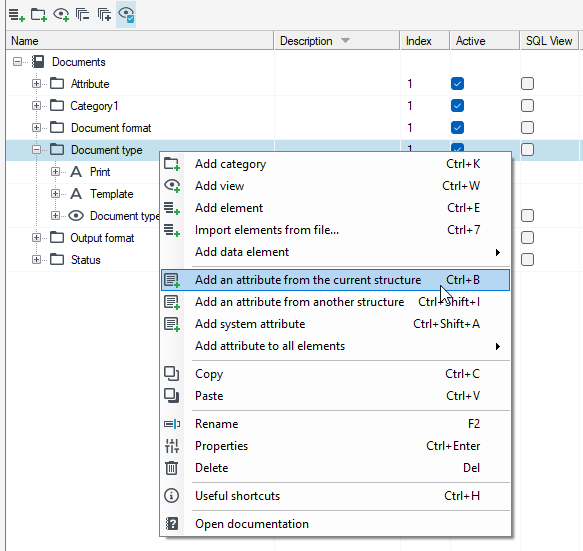Choose Add view from context menu
Viewport: 583px width, 551px height.
coord(335,186)
